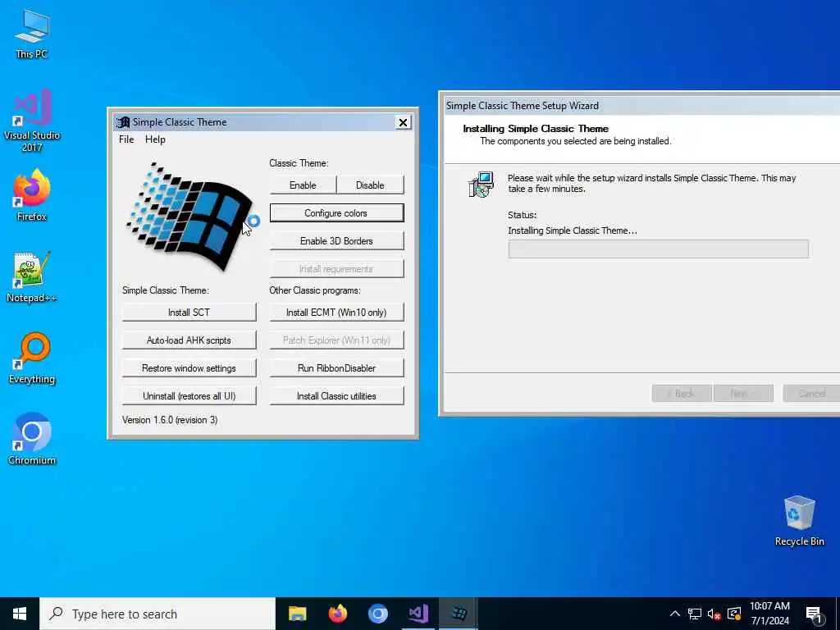Open the notification center icon
The image size is (840, 630).
[x=814, y=614]
